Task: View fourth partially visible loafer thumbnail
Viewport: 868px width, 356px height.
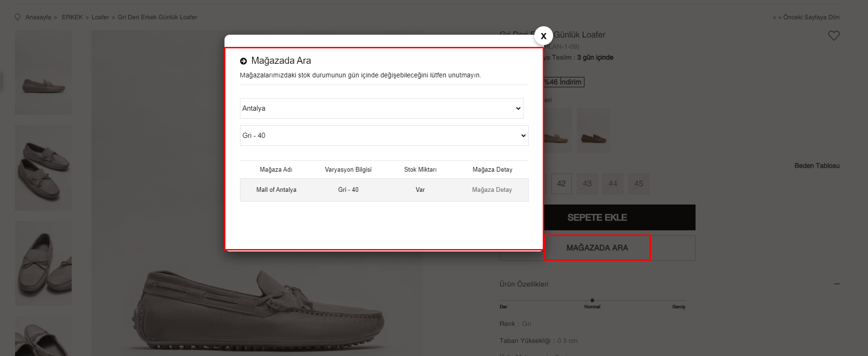Action: click(x=43, y=336)
